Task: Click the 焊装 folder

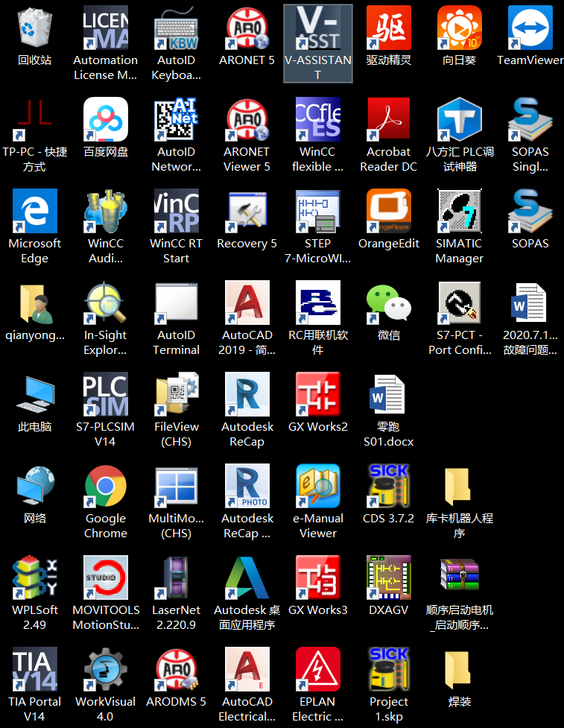Action: 459,670
